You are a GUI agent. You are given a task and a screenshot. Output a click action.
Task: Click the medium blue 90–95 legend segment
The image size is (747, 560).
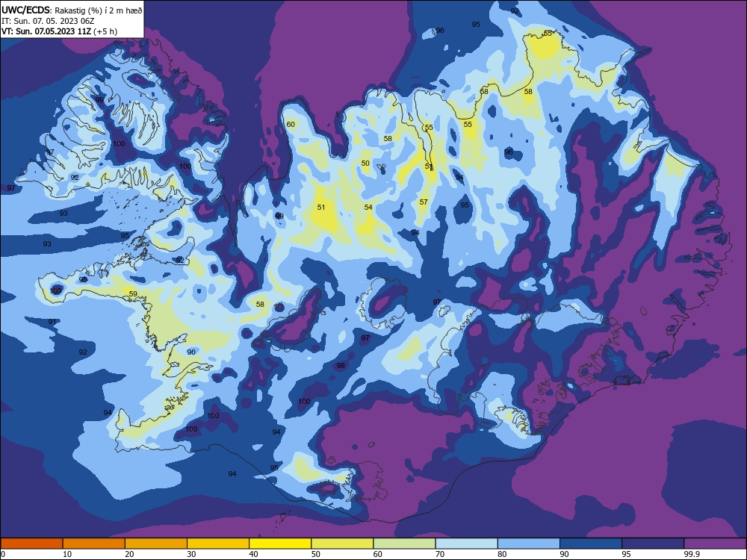click(x=591, y=544)
